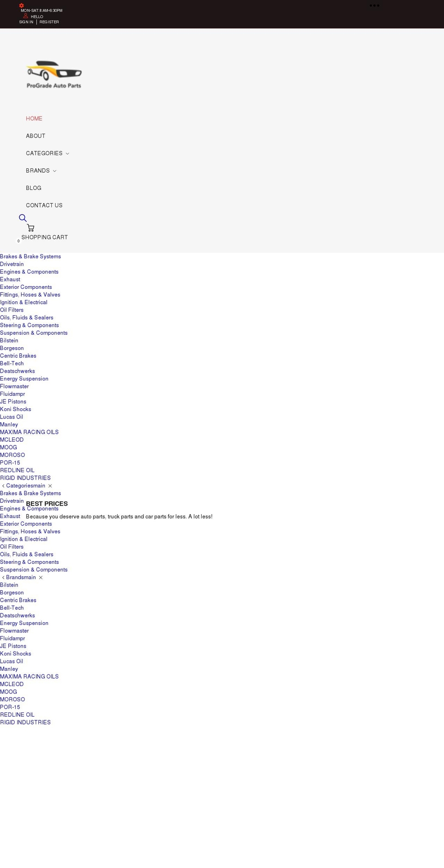Screen dimensions: 444x868
Task: Select the Categoriesmain heading
Action: (x=25, y=486)
